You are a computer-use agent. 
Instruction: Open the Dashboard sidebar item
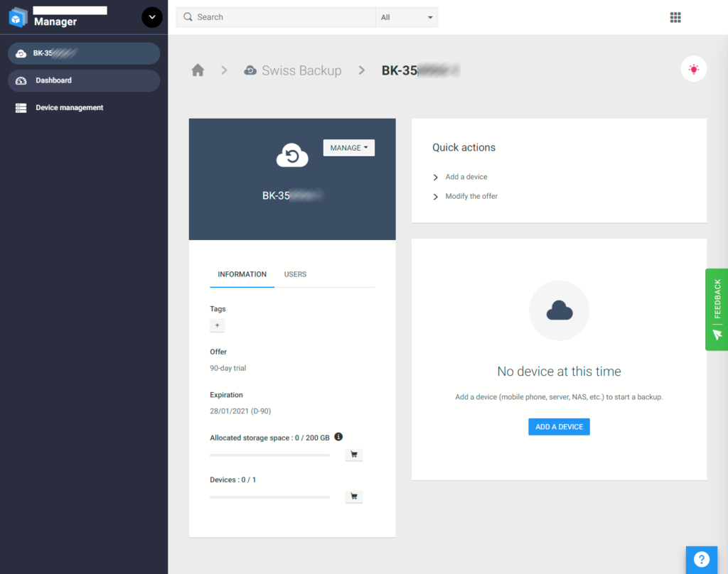coord(84,81)
